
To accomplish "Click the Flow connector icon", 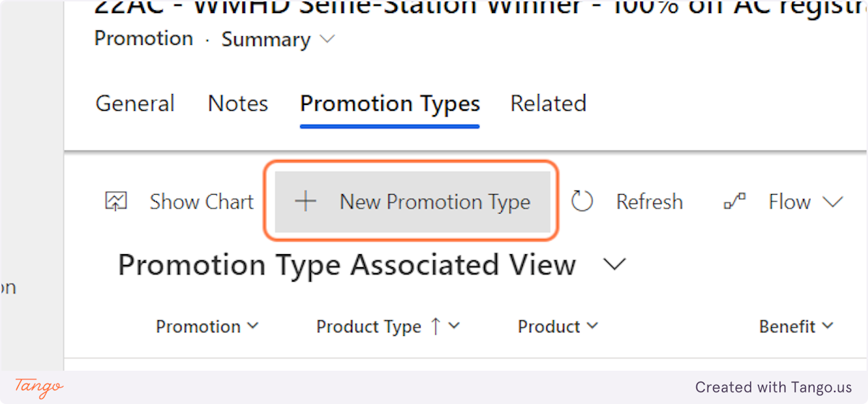I will [x=735, y=202].
